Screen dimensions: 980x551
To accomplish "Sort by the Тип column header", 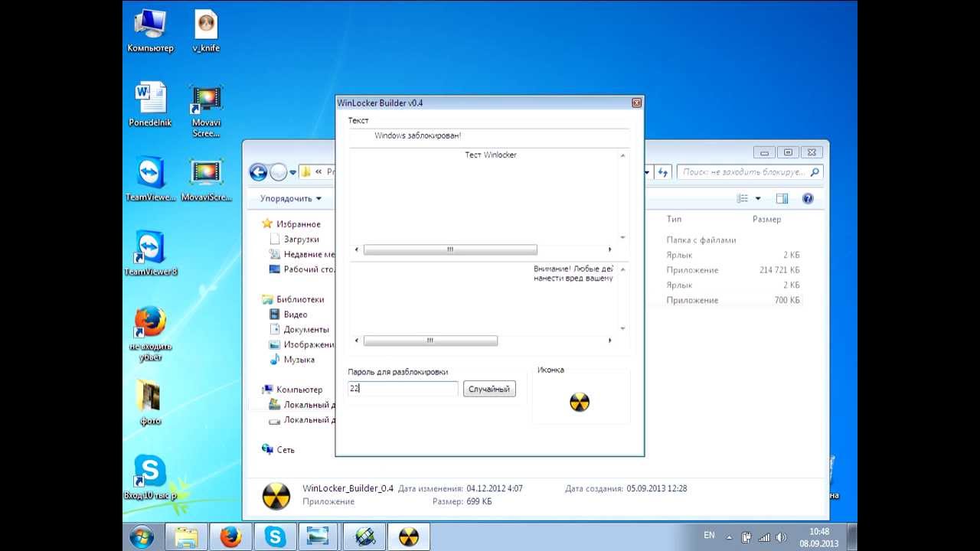I will coord(674,219).
